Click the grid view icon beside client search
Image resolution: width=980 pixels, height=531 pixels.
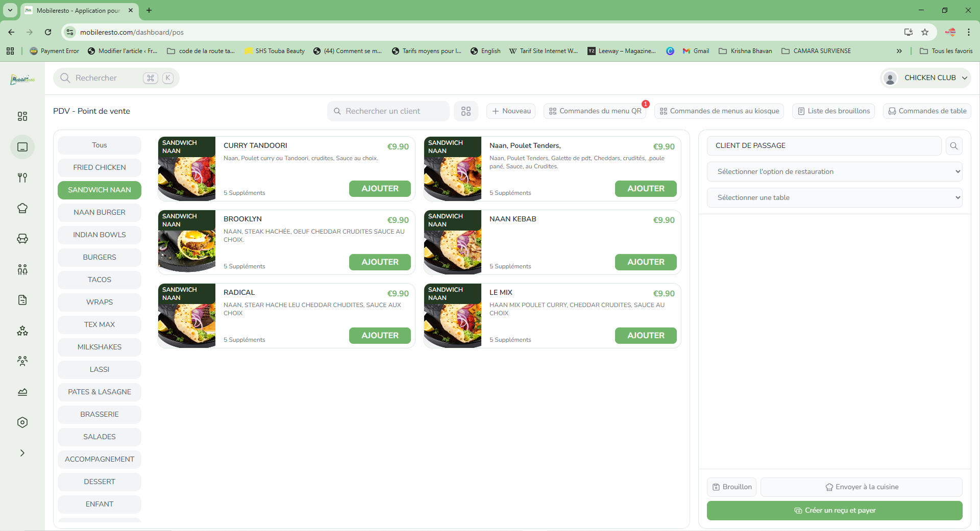pyautogui.click(x=465, y=111)
